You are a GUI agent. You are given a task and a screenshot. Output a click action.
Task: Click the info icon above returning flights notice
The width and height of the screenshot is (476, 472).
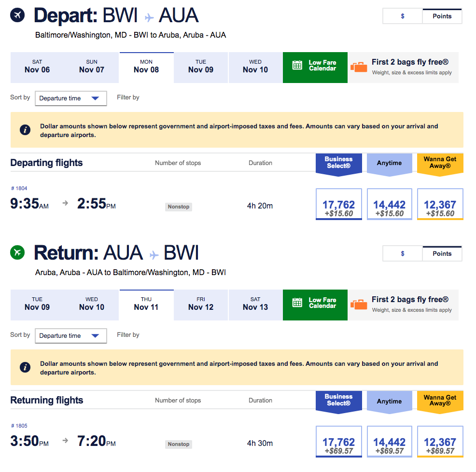(x=25, y=367)
